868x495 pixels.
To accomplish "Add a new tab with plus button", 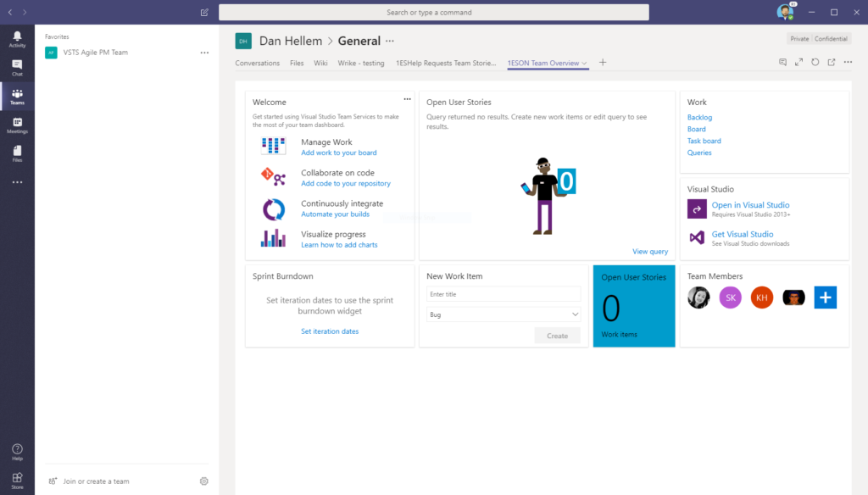I will (x=603, y=63).
